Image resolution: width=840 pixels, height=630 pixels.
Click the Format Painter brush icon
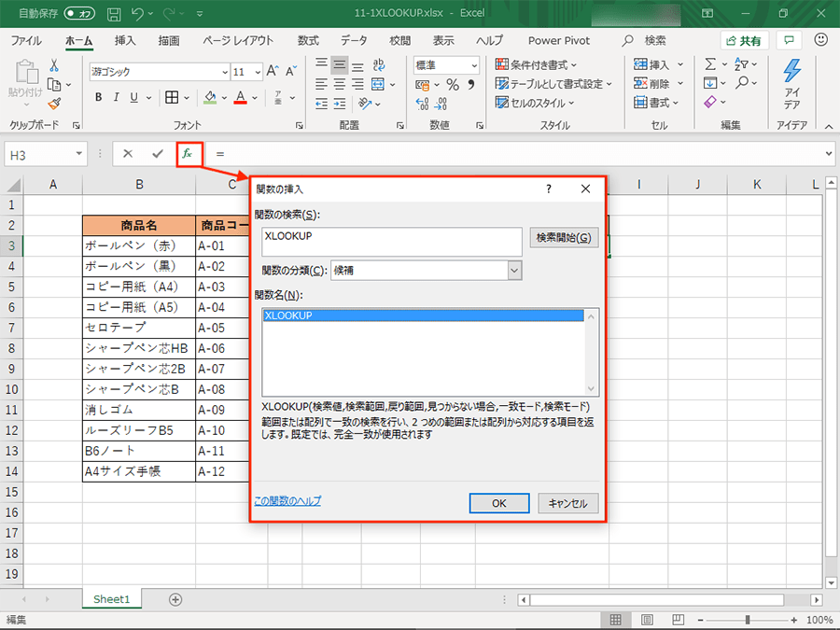54,104
